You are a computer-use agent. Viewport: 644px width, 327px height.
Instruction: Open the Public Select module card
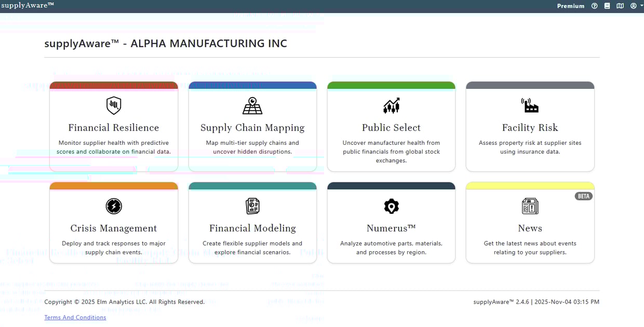[x=391, y=127]
